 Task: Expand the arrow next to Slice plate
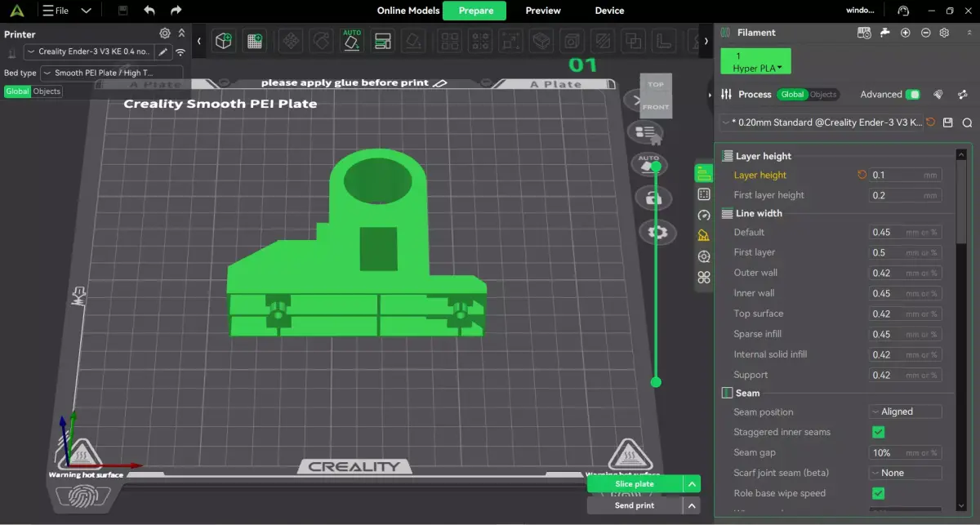point(693,484)
